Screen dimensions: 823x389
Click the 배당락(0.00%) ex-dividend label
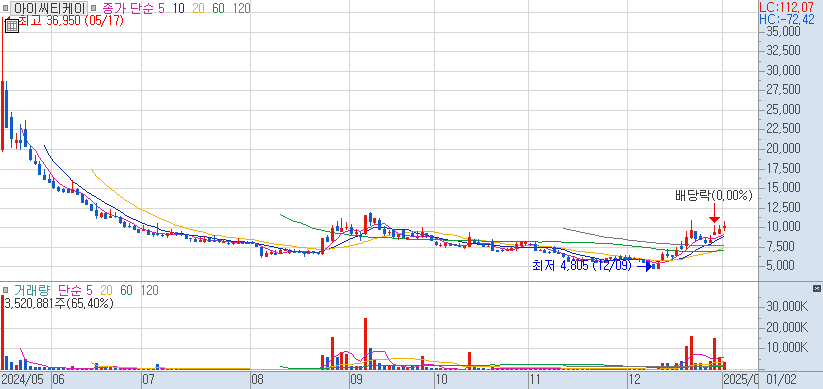(714, 196)
